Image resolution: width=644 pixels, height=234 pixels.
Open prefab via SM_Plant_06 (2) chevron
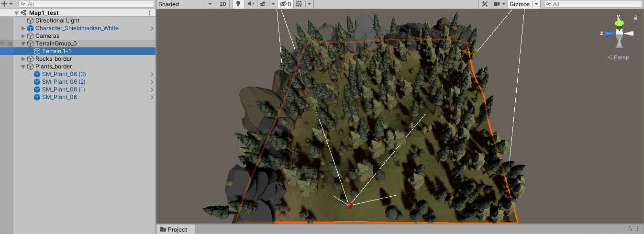152,82
